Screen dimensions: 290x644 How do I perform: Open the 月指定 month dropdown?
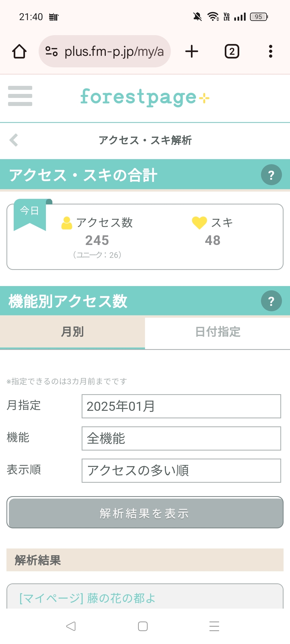(x=181, y=406)
